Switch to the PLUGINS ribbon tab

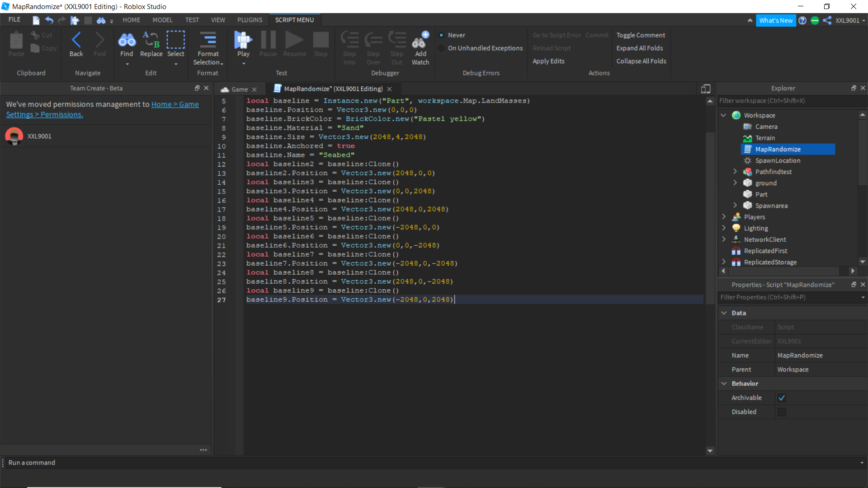coord(250,20)
